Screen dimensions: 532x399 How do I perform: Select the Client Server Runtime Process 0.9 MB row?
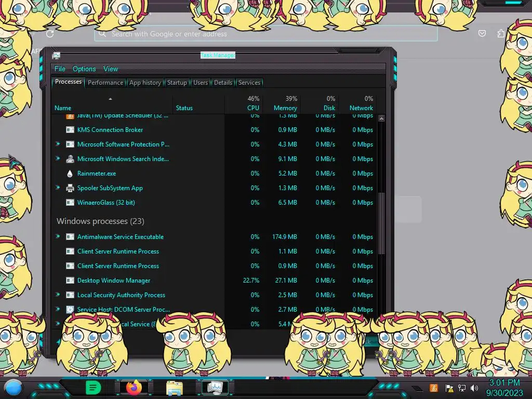pos(215,266)
